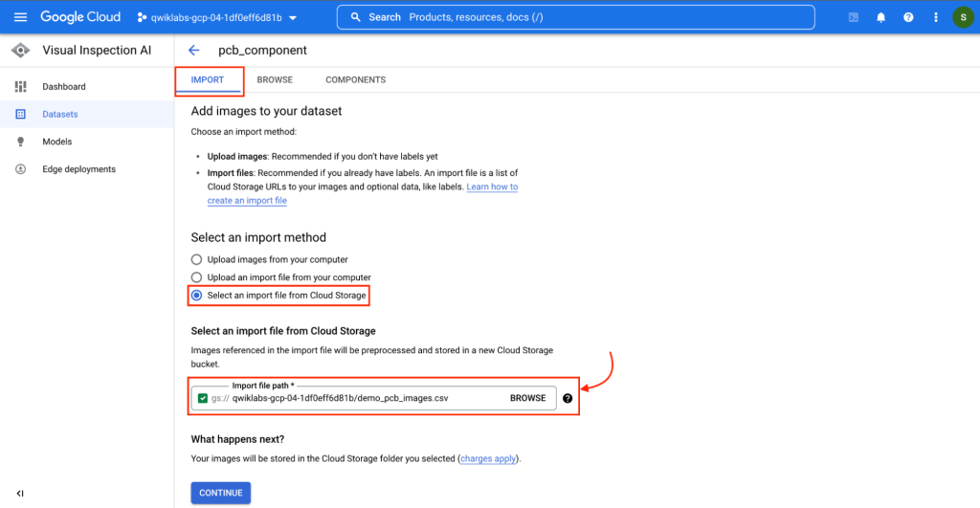Click the What happens next? heading
This screenshot has width=980, height=508.
click(x=237, y=439)
